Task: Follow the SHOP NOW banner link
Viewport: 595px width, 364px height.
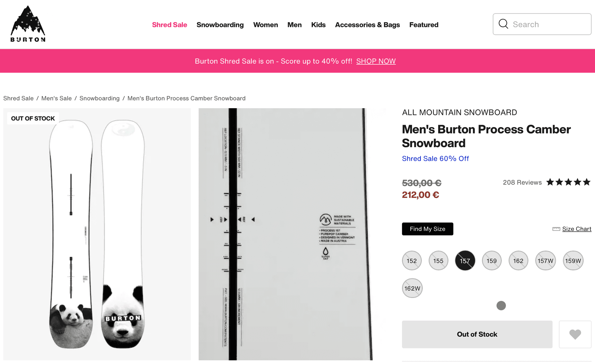Action: (x=376, y=61)
